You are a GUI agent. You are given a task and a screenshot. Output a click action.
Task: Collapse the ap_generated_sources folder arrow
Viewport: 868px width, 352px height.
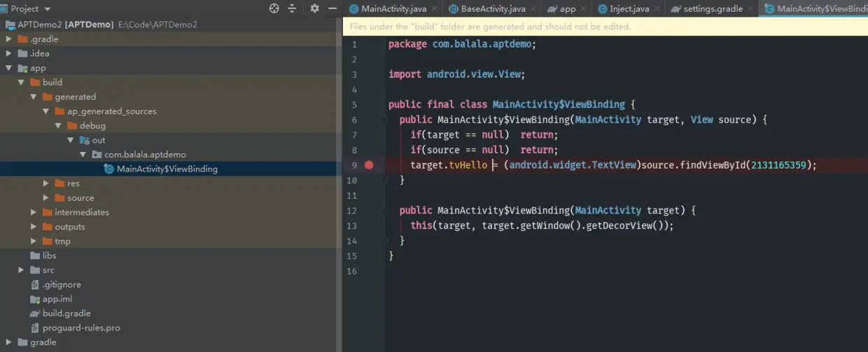pyautogui.click(x=46, y=111)
